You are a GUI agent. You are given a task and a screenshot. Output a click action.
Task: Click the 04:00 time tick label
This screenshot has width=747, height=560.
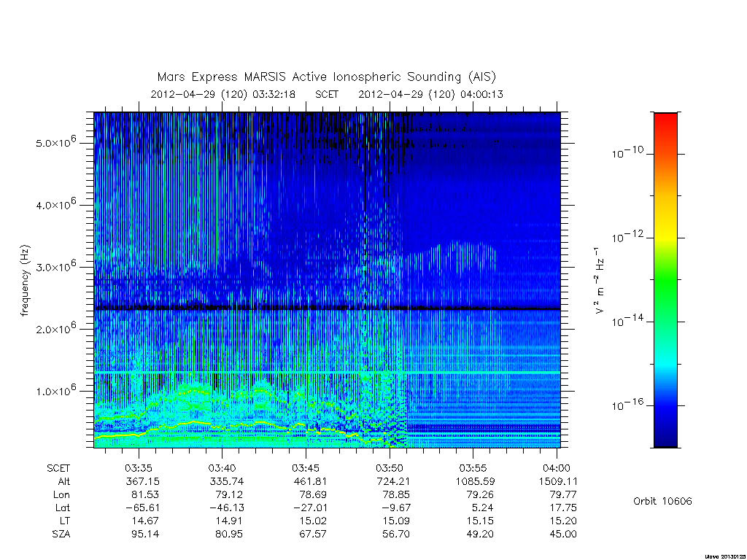(x=557, y=468)
